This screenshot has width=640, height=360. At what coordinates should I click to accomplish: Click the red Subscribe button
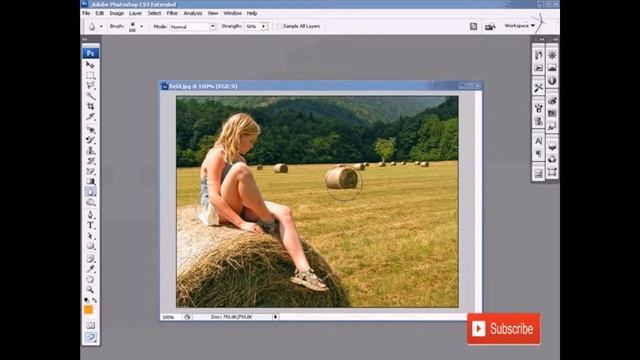[x=504, y=329]
